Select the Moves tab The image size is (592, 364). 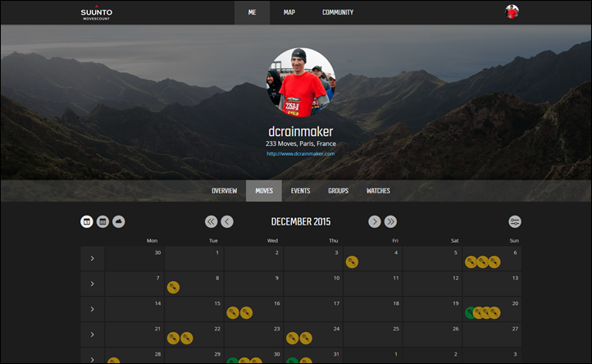(x=264, y=191)
